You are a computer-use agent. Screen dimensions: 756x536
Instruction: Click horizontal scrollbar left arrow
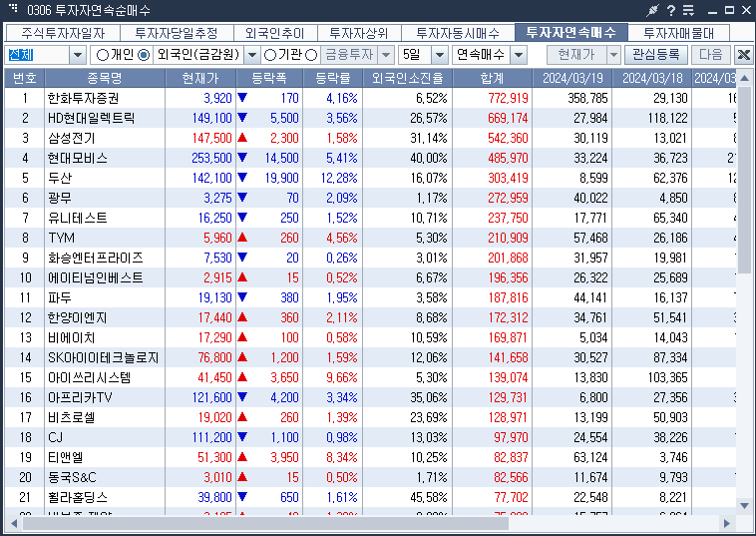[x=14, y=523]
